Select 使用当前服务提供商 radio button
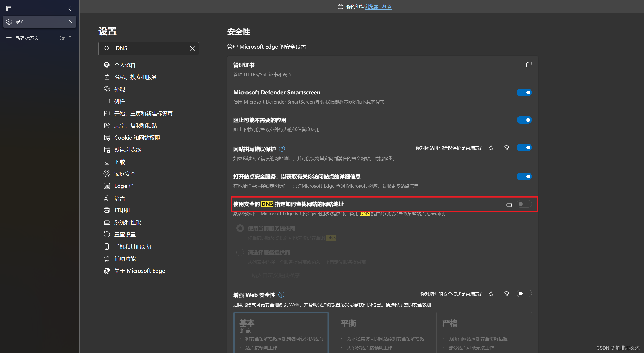 tap(240, 228)
